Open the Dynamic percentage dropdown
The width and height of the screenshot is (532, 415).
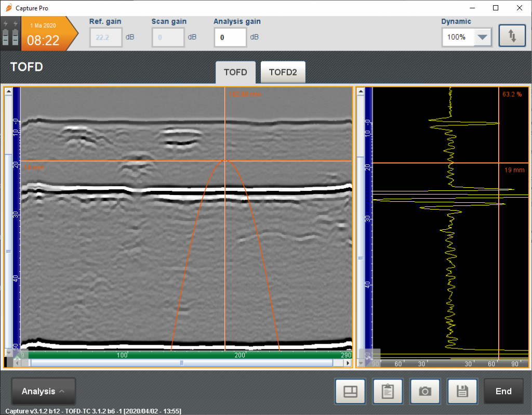coord(482,37)
